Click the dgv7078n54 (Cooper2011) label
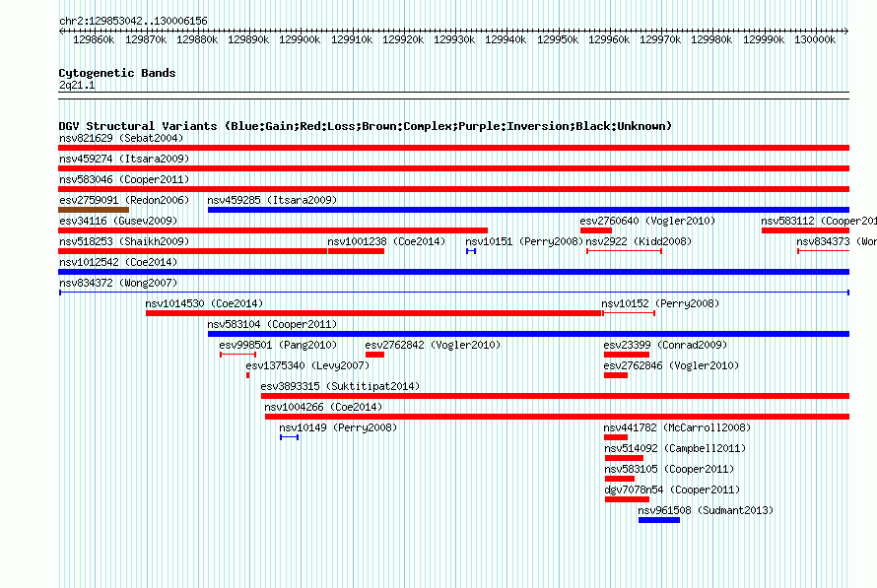Image resolution: width=877 pixels, height=588 pixels. pos(672,490)
